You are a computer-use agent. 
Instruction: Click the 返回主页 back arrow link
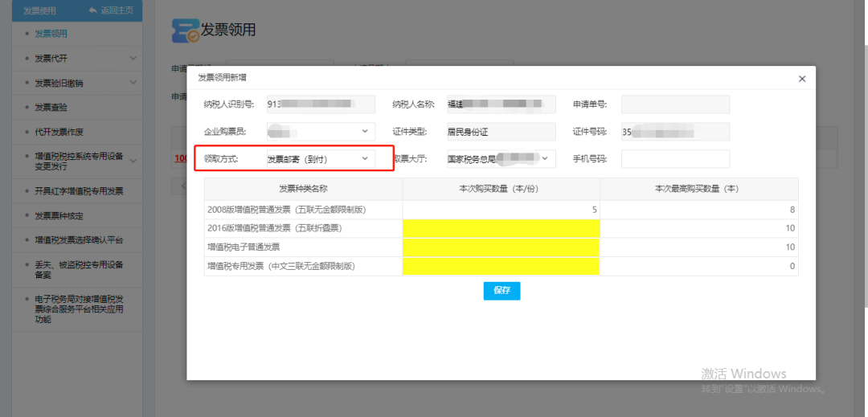[109, 10]
